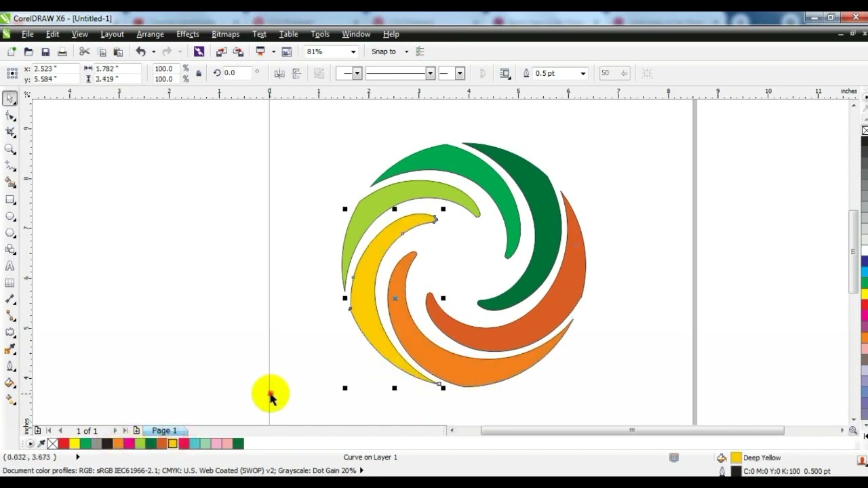Click mirror vertically button

(296, 73)
